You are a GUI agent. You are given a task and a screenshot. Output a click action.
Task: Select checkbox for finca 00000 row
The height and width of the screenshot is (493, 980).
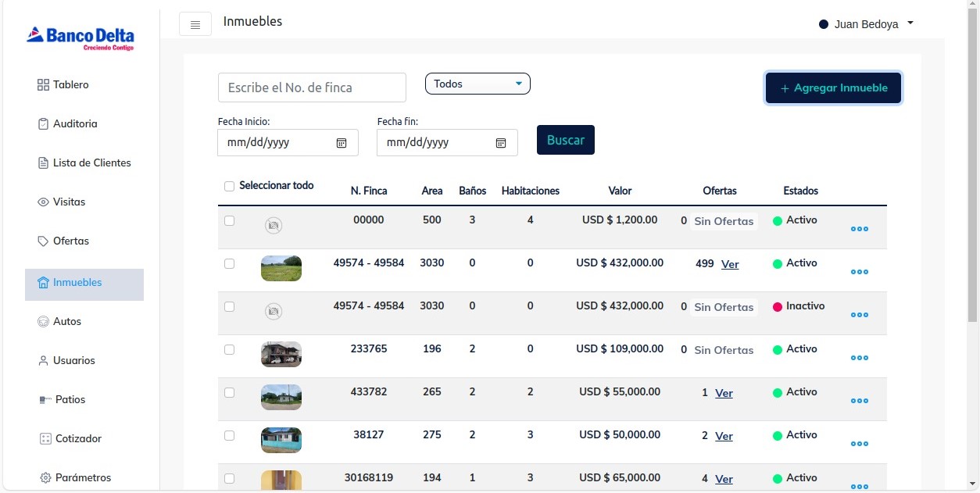tap(229, 221)
